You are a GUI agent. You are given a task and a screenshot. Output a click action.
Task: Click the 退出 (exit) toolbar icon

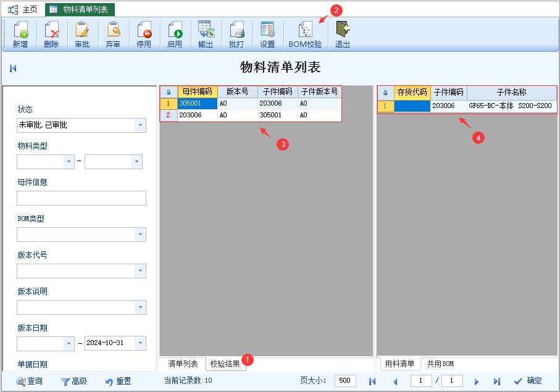[x=343, y=35]
